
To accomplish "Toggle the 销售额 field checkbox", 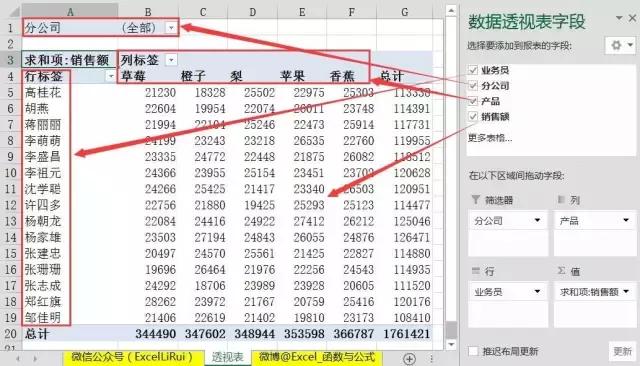I will pos(473,116).
